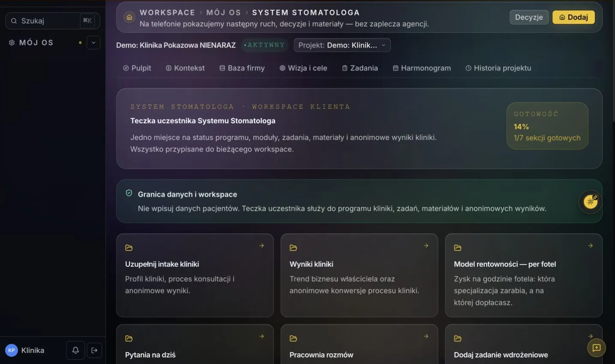Click folder icon on Wyniki kliniki card
Image resolution: width=615 pixels, height=364 pixels.
click(293, 248)
